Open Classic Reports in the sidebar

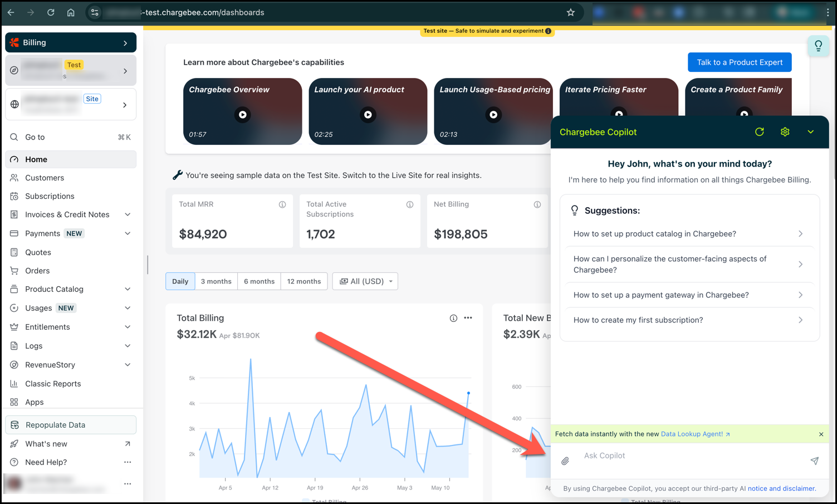tap(71, 384)
